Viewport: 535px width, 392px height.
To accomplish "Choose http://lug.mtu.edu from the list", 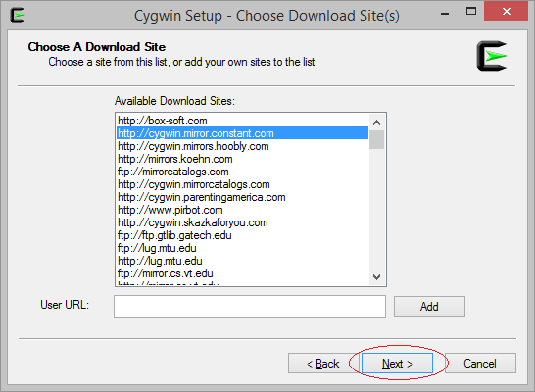I will coord(242,261).
